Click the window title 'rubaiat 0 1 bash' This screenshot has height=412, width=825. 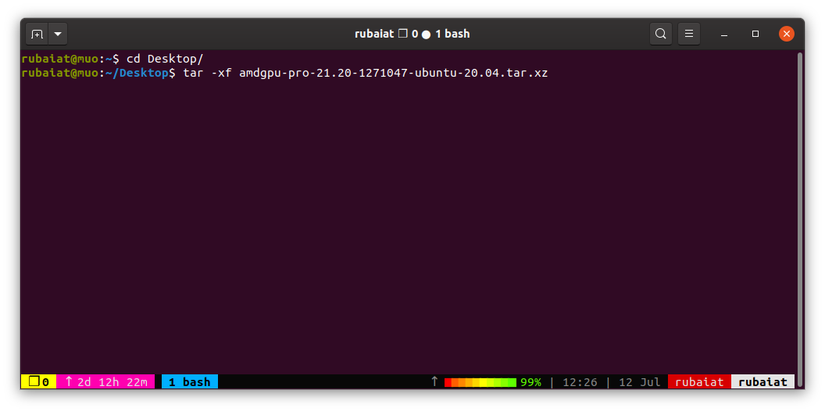[x=412, y=34]
